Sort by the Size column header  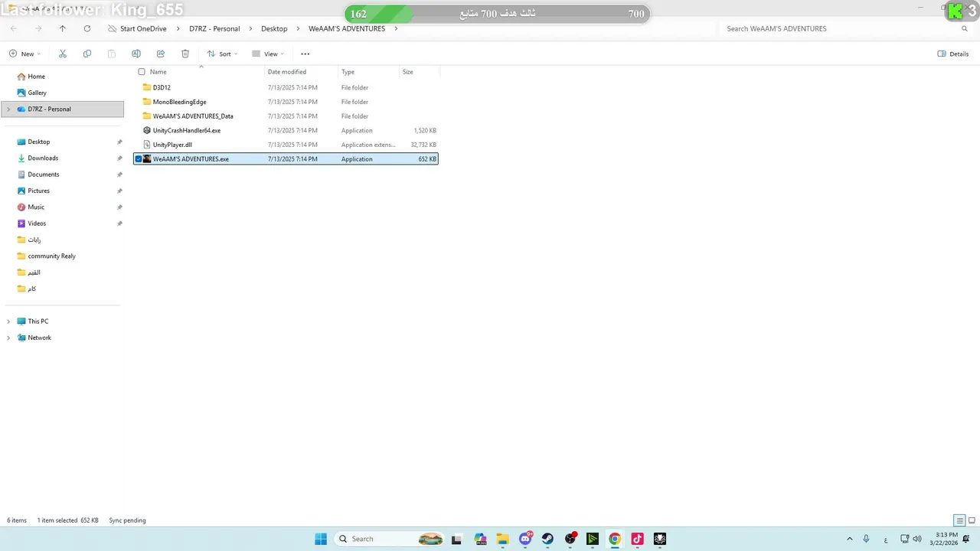click(x=420, y=72)
